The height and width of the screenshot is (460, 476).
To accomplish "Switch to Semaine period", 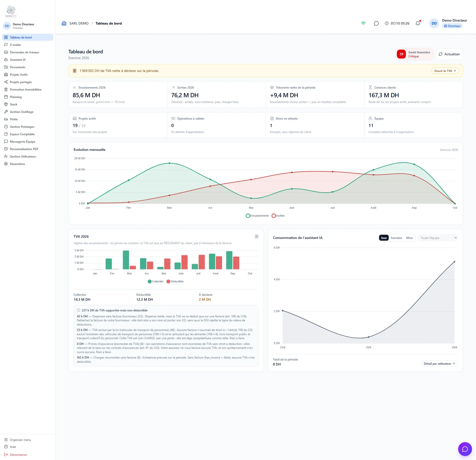I will point(396,238).
